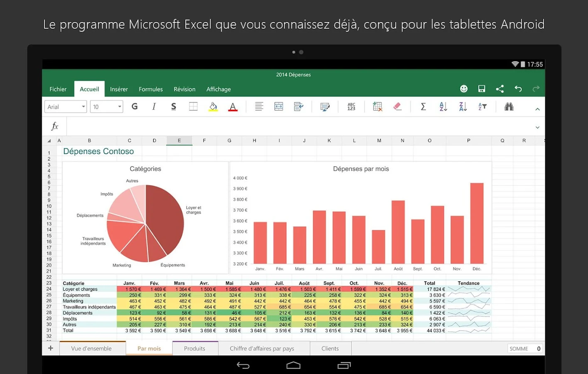This screenshot has width=588, height=374.
Task: Open the cell borders tool
Action: [194, 106]
